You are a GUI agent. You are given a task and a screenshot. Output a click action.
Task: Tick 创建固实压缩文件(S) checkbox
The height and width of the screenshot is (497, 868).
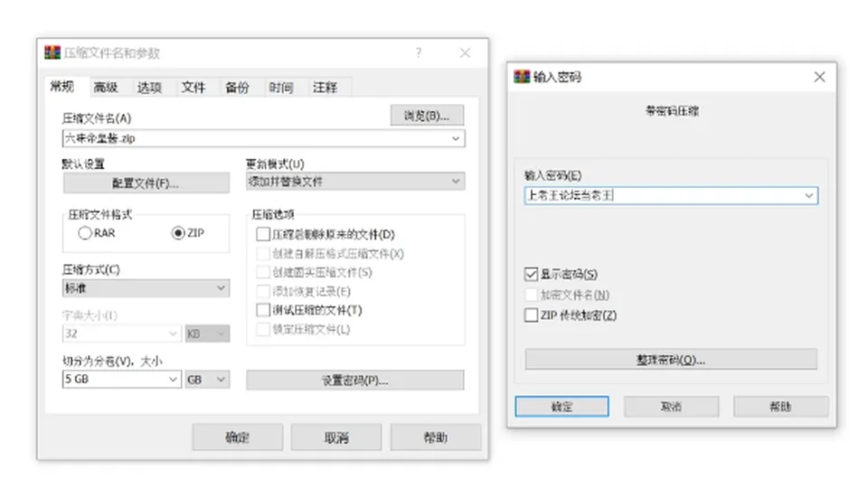click(x=263, y=272)
